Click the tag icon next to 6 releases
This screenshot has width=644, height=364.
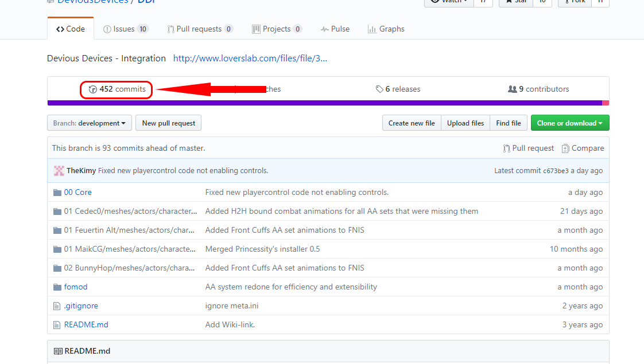coord(379,89)
